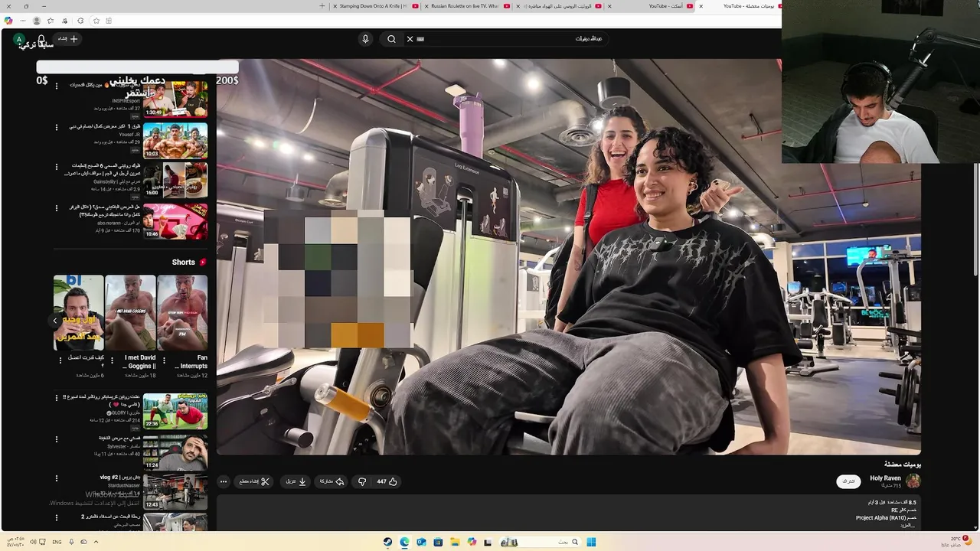Open the GLORY video thumbnail 22:36
This screenshot has height=551, width=980.
pyautogui.click(x=175, y=411)
